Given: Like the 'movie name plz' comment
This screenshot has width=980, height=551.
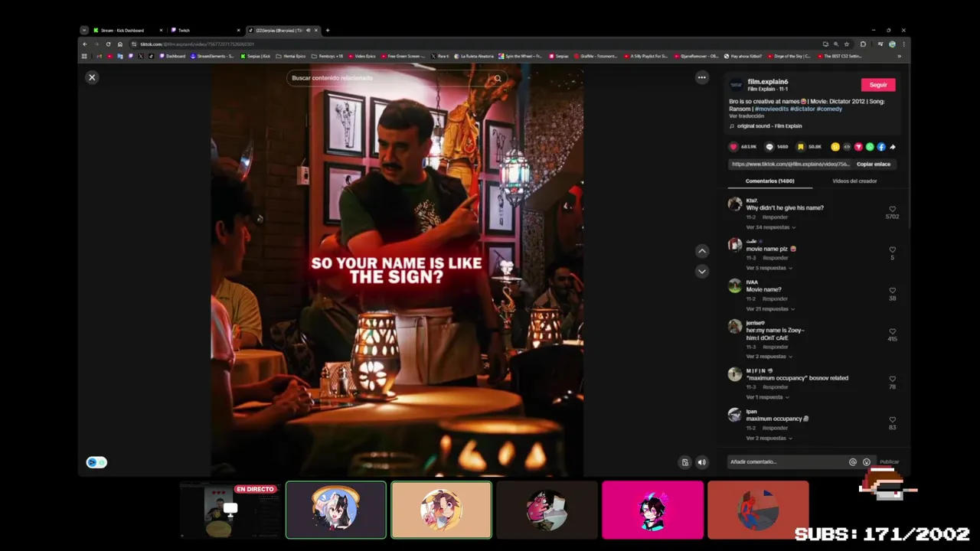Looking at the screenshot, I should pos(892,249).
